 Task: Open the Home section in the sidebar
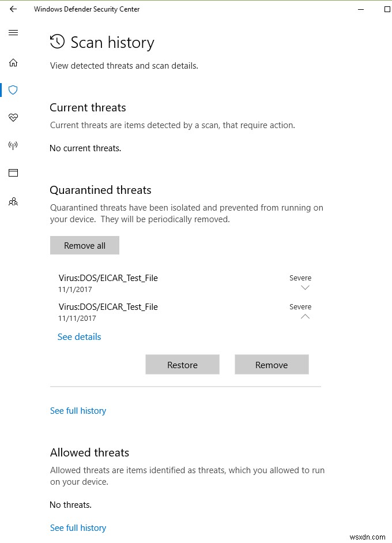(x=13, y=62)
